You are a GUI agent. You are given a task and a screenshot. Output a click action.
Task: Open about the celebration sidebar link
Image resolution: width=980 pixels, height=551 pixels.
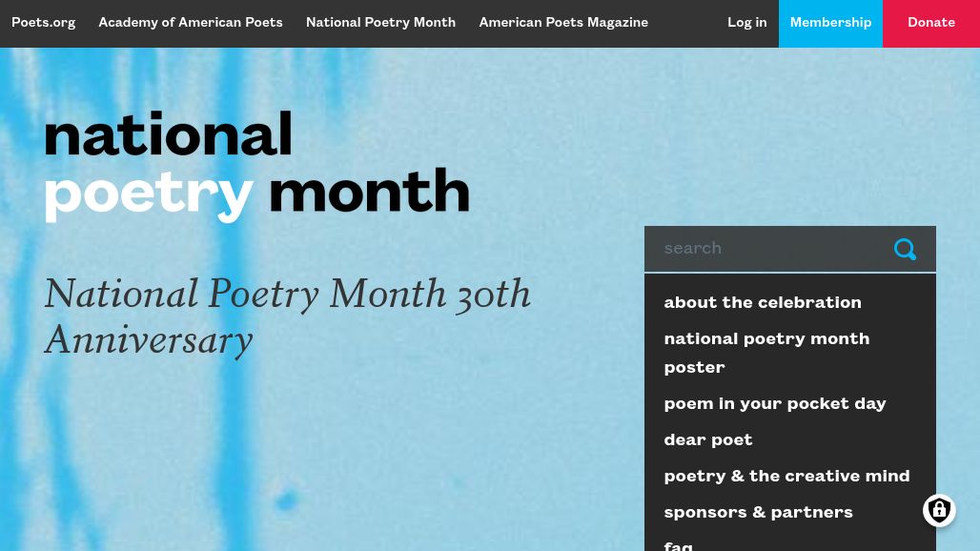click(763, 303)
